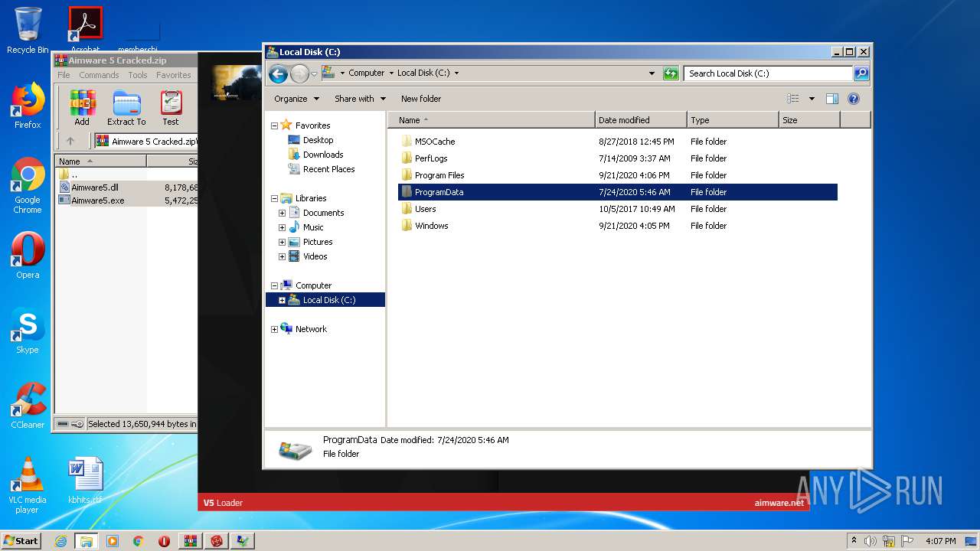This screenshot has width=980, height=551.
Task: Open the WinRAR File menu
Action: pos(64,75)
